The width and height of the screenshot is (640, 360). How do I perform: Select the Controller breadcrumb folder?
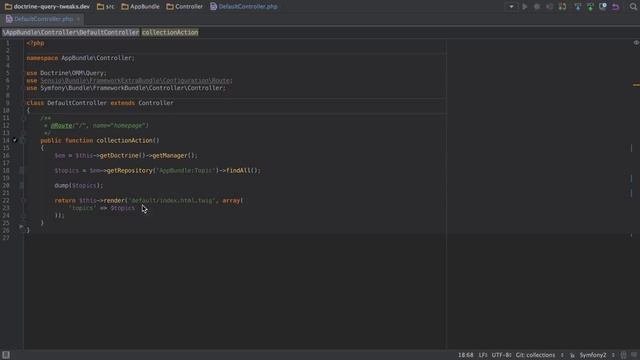click(x=184, y=7)
